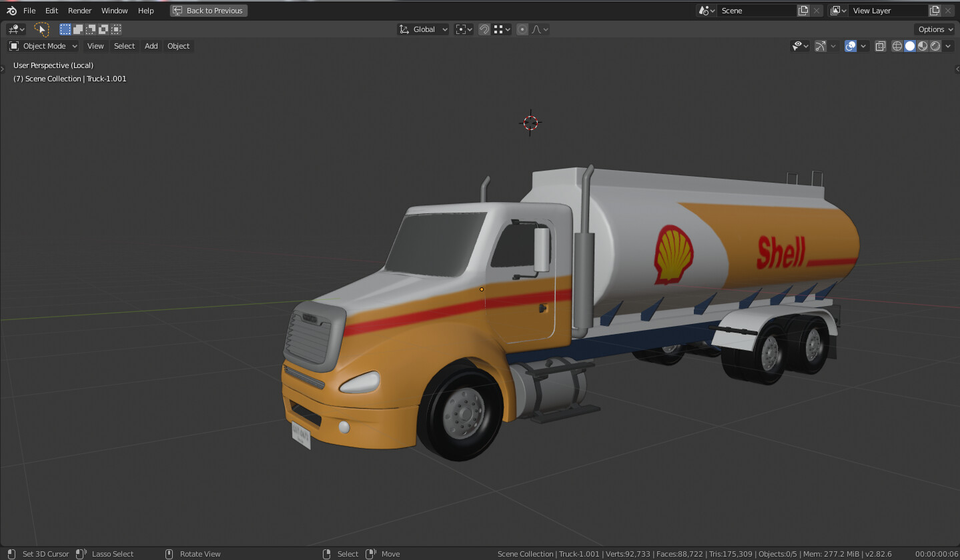Toggle X-ray mode
Viewport: 960px width, 560px height.
pyautogui.click(x=881, y=46)
